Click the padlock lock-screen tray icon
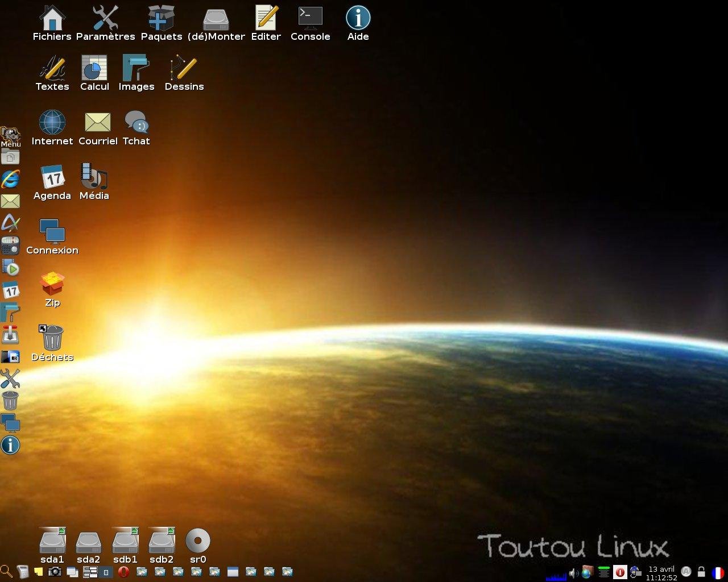Screen dimensions: 728x582 tap(702, 572)
